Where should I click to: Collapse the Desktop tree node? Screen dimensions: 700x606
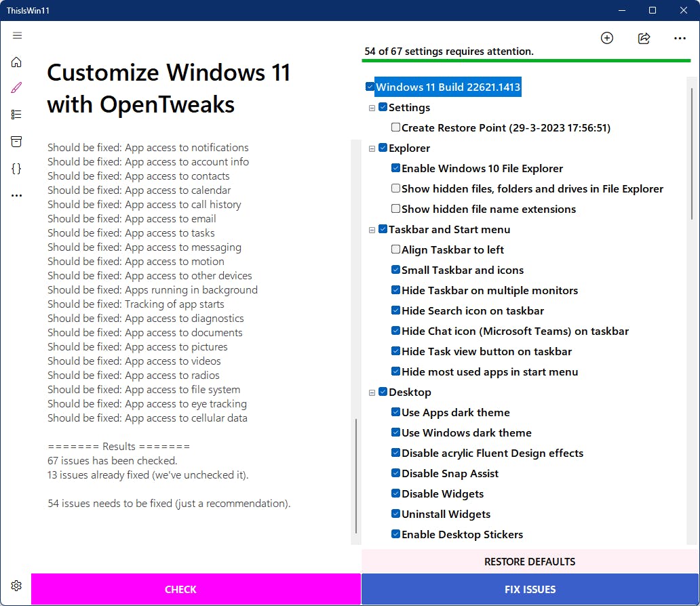372,392
